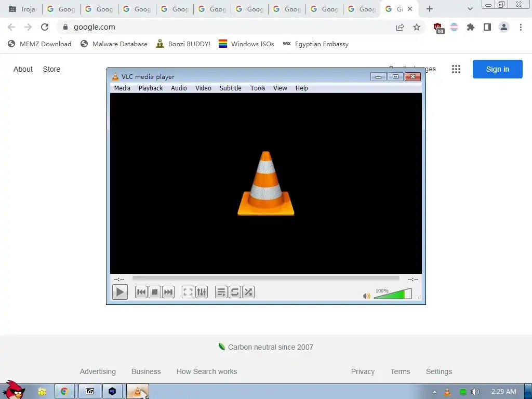This screenshot has height=399, width=532.
Task: Click the VLC seek progress bar
Action: pos(265,278)
